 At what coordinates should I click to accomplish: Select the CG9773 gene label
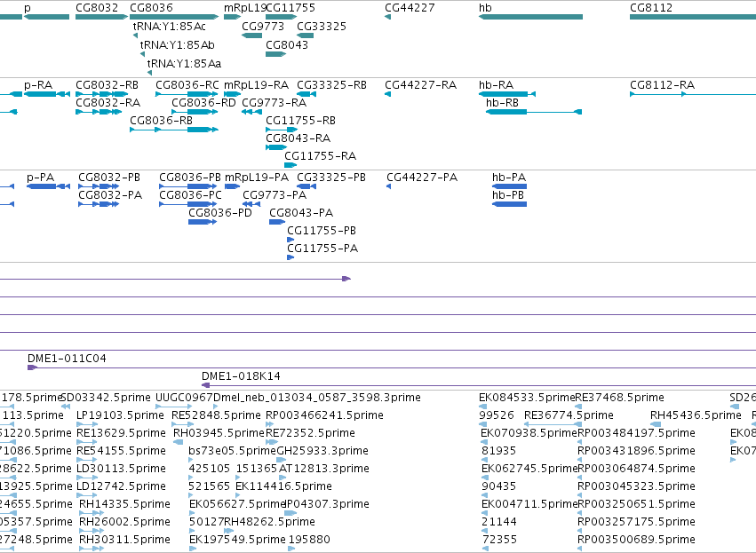pos(263,26)
